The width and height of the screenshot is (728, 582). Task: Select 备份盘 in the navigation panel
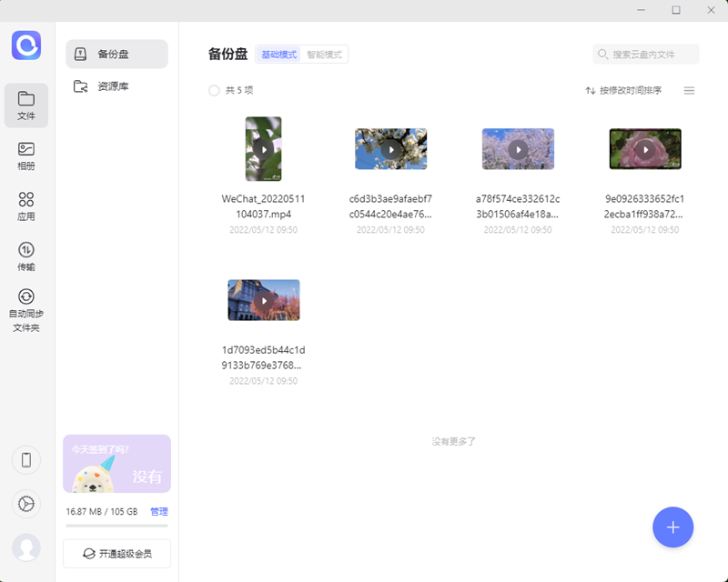(x=116, y=54)
